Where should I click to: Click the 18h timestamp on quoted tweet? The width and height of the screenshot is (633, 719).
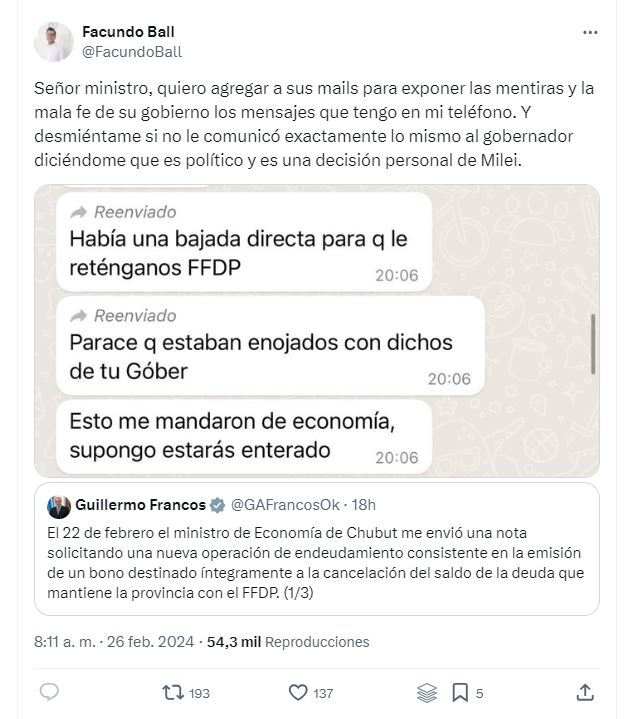(364, 505)
